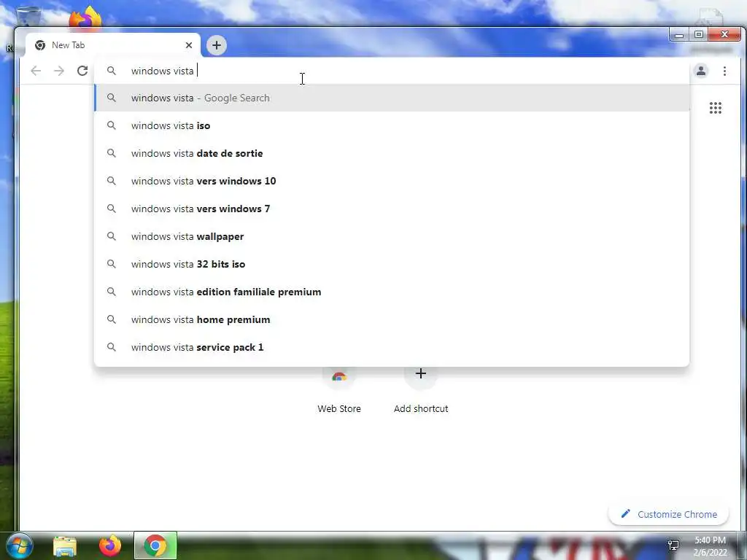
Task: Click the browser forward arrow
Action: coord(59,71)
